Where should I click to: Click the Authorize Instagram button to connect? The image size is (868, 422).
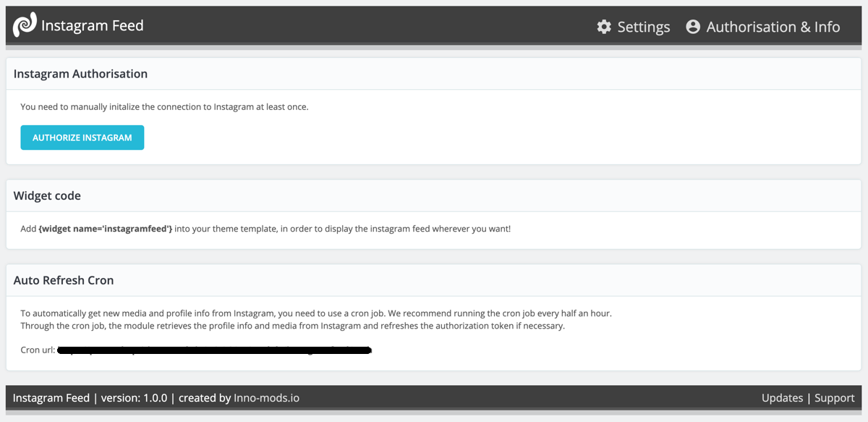pos(82,137)
